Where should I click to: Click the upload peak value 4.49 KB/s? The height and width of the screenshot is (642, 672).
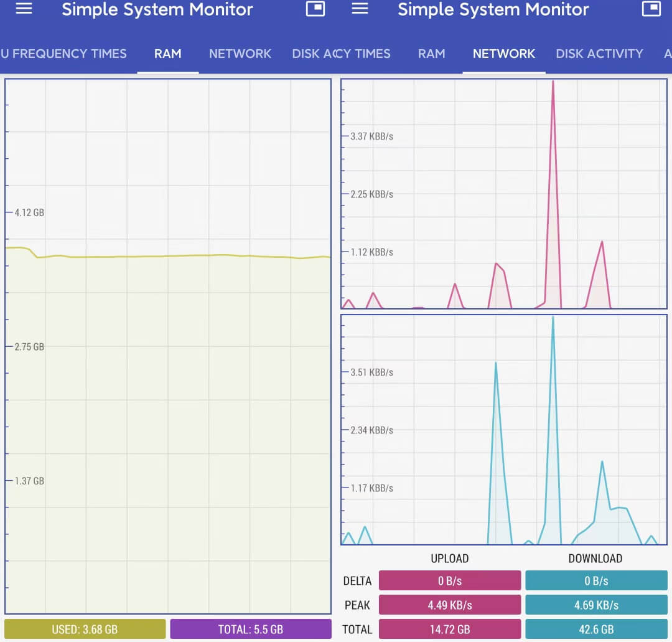click(x=450, y=605)
